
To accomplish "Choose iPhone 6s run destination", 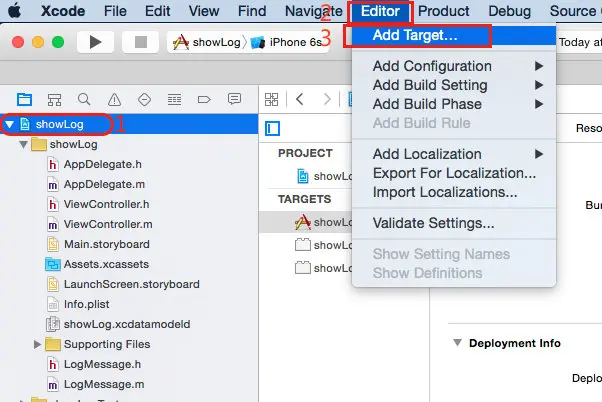I will click(286, 42).
